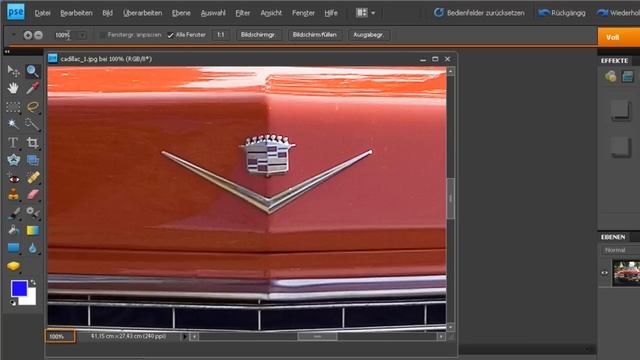Select the Rectangle shape tool

(x=13, y=248)
